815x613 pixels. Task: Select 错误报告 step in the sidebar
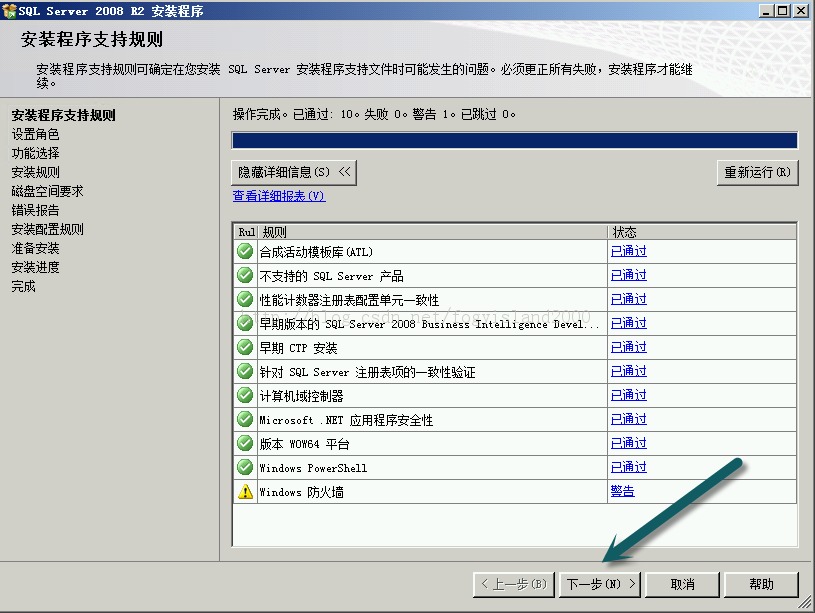pos(35,210)
